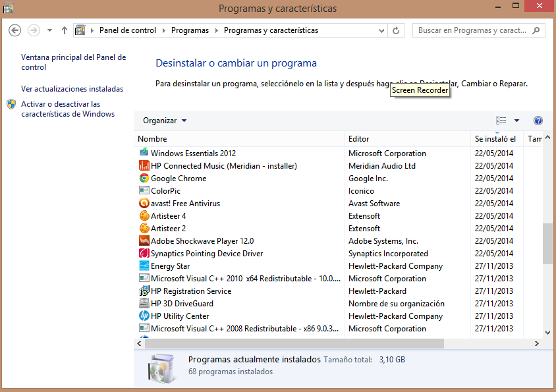Expand the chevron after Panel de control
Image resolution: width=556 pixels, height=392 pixels.
point(164,30)
